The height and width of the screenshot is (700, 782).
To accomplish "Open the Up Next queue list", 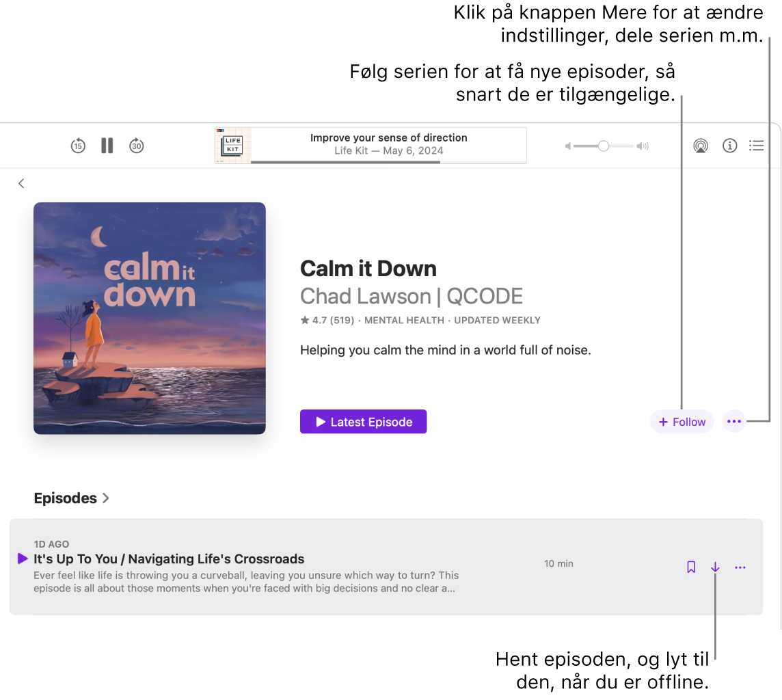I will click(x=757, y=146).
